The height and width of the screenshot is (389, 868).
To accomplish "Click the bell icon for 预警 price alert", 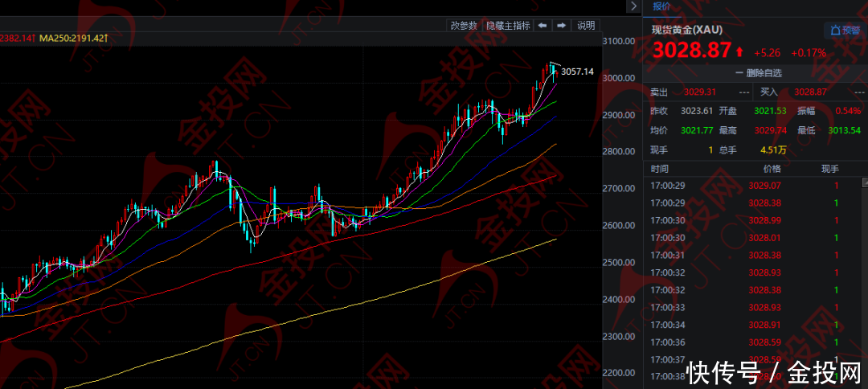I will [835, 31].
